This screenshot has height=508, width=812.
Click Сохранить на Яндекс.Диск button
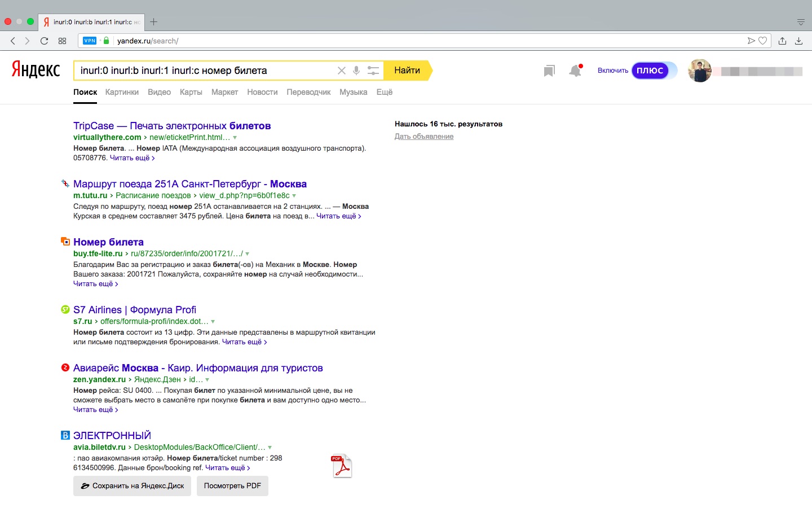(x=132, y=486)
